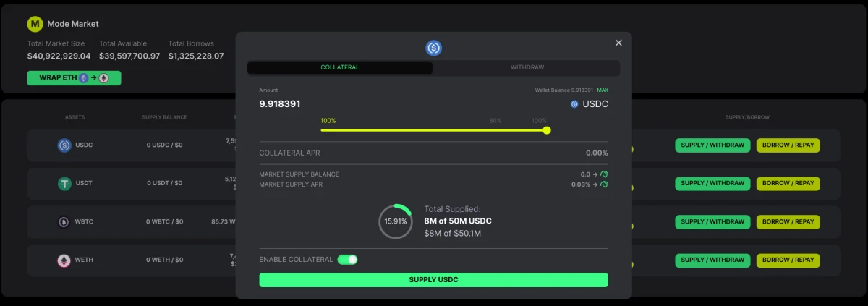The height and width of the screenshot is (306, 868).
Task: Click the Supply/Borrow column header
Action: pos(747,117)
